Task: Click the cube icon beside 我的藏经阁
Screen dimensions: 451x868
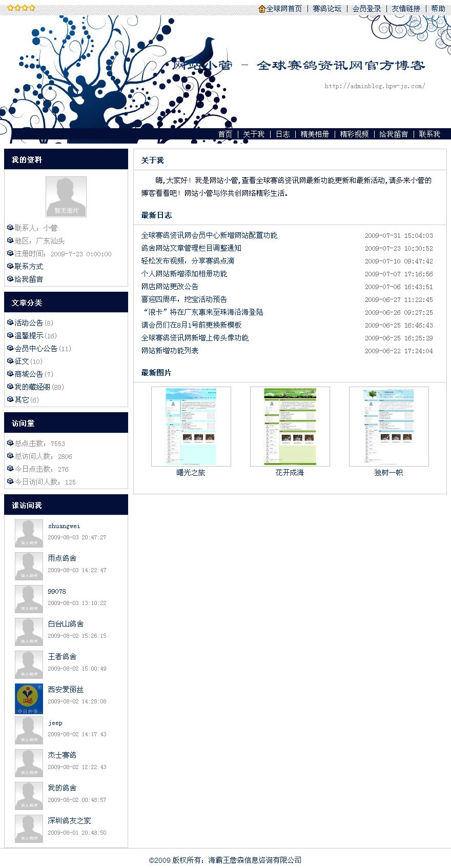Action: point(10,387)
